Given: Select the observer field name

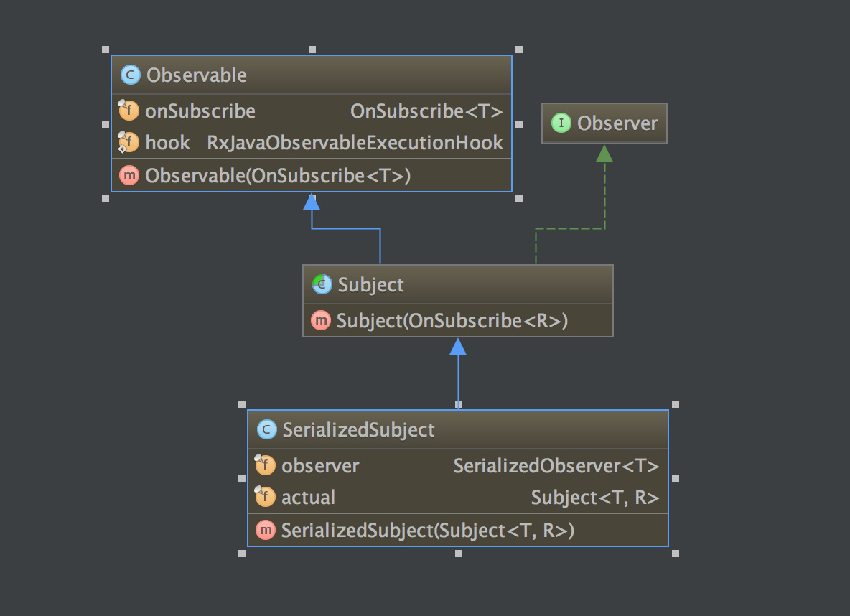Looking at the screenshot, I should click(x=320, y=465).
